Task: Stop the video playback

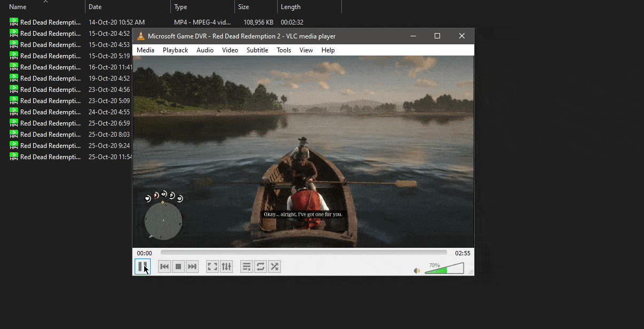Action: (x=178, y=267)
